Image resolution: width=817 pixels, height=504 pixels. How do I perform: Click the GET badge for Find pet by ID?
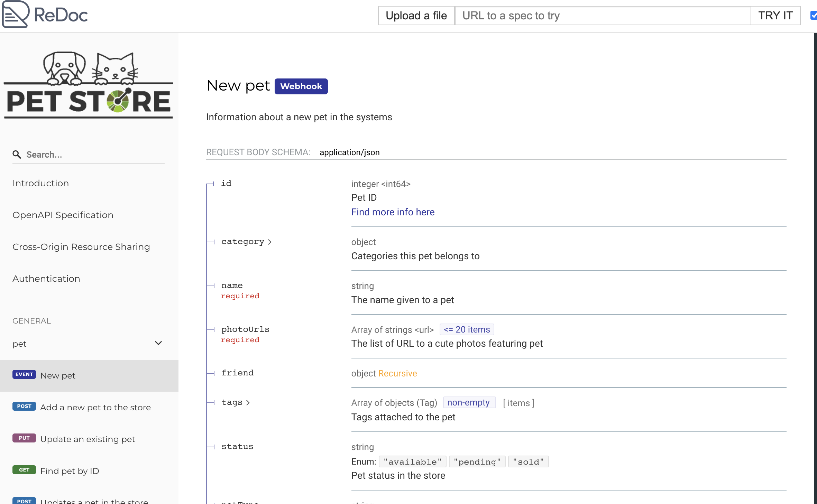[24, 470]
